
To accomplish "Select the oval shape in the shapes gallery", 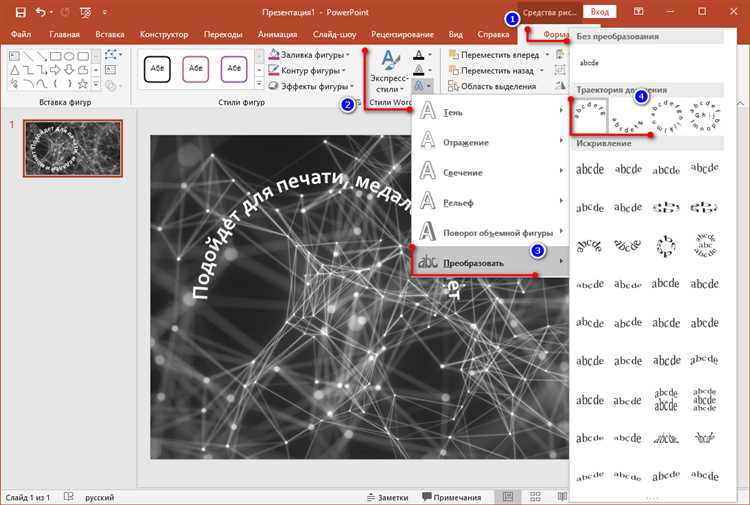I will pyautogui.click(x=69, y=56).
